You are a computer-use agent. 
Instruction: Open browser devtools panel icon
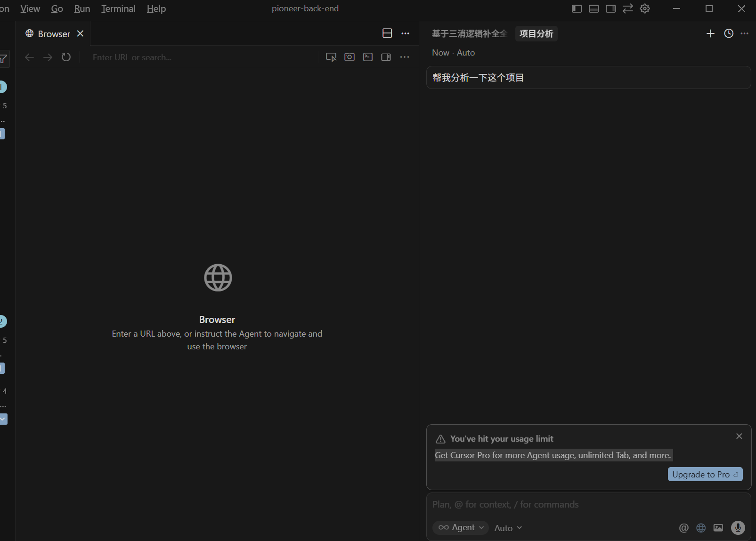click(386, 57)
